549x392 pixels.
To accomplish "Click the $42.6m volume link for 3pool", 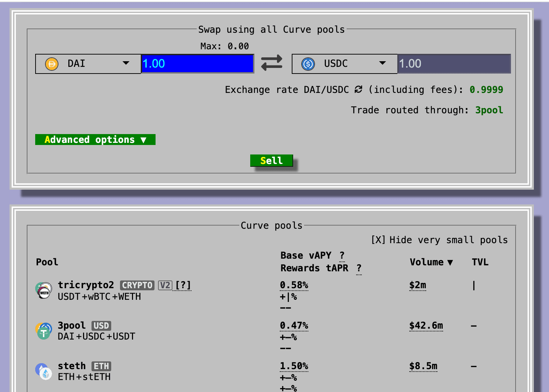I will [x=426, y=326].
